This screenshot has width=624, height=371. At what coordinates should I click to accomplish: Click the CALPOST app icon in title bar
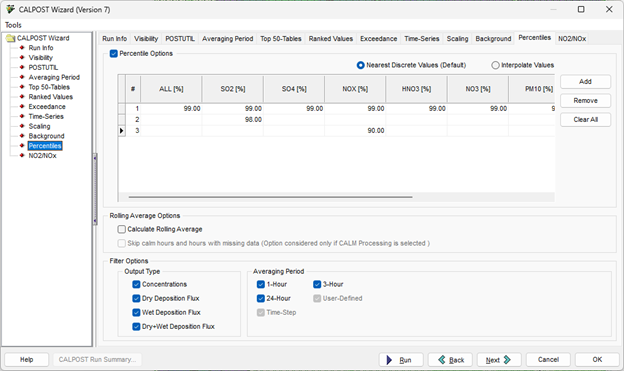tap(10, 9)
